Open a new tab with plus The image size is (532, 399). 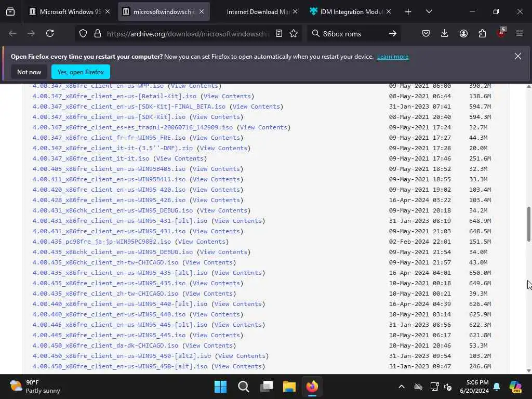click(x=408, y=12)
